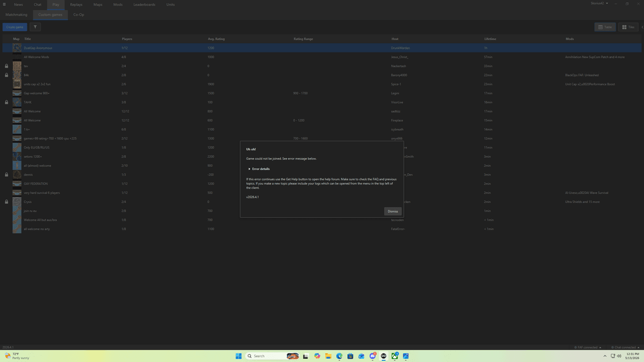This screenshot has height=362, width=644.
Task: Click the BlackOps FAF: Unleashed mods cell
Action: (582, 75)
